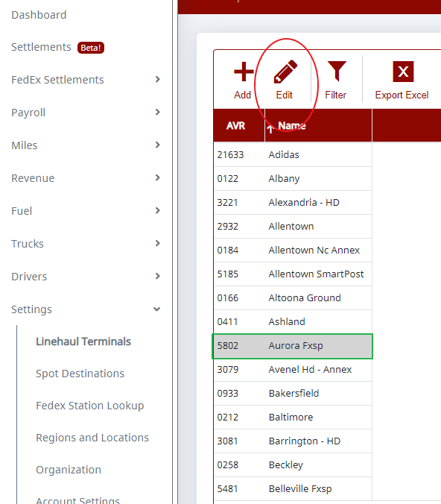Expand Drivers menu chevron

[157, 276]
